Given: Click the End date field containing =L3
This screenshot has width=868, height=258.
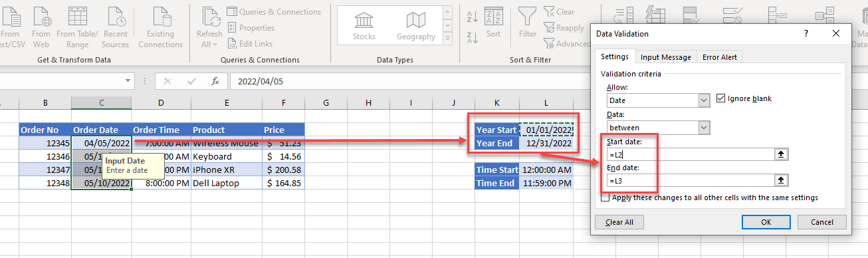Looking at the screenshot, I should pyautogui.click(x=691, y=180).
